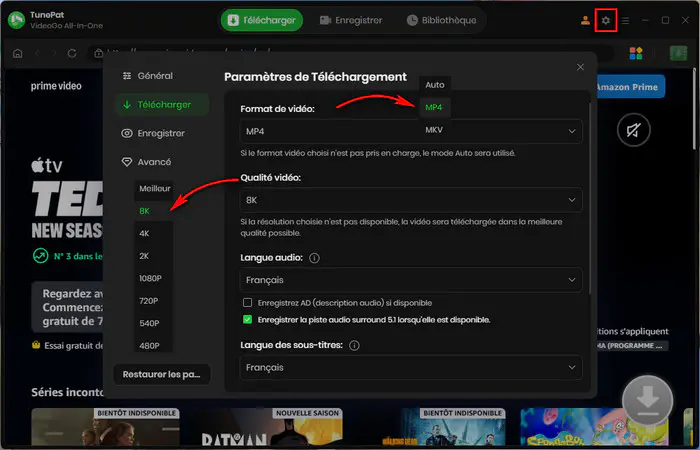Click the Essai gratuit link
The width and height of the screenshot is (700, 450).
[x=67, y=346]
